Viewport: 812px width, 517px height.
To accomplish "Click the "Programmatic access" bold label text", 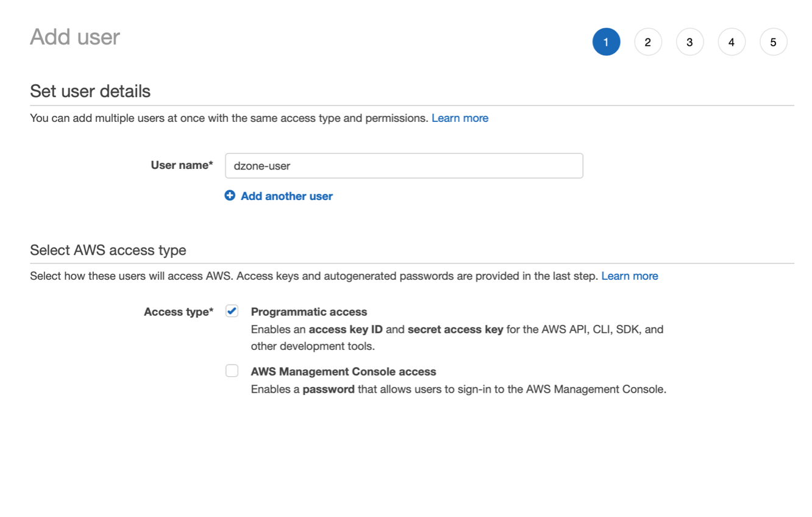I will click(308, 312).
